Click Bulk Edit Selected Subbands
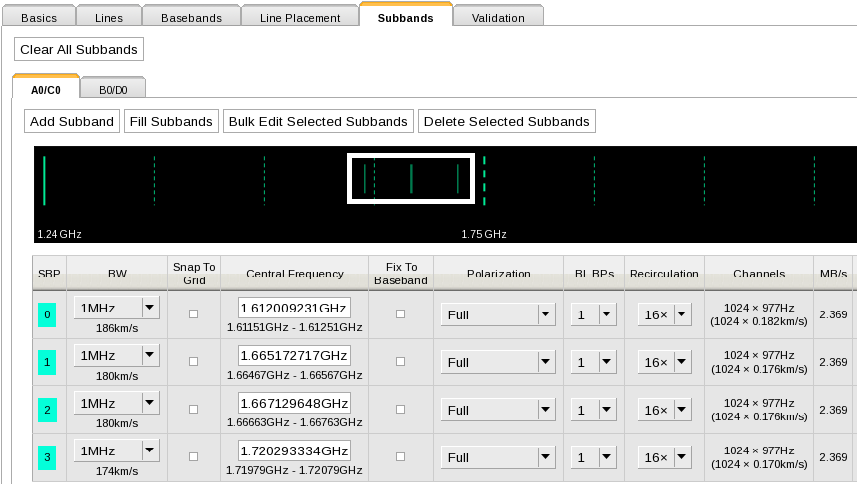 point(318,121)
